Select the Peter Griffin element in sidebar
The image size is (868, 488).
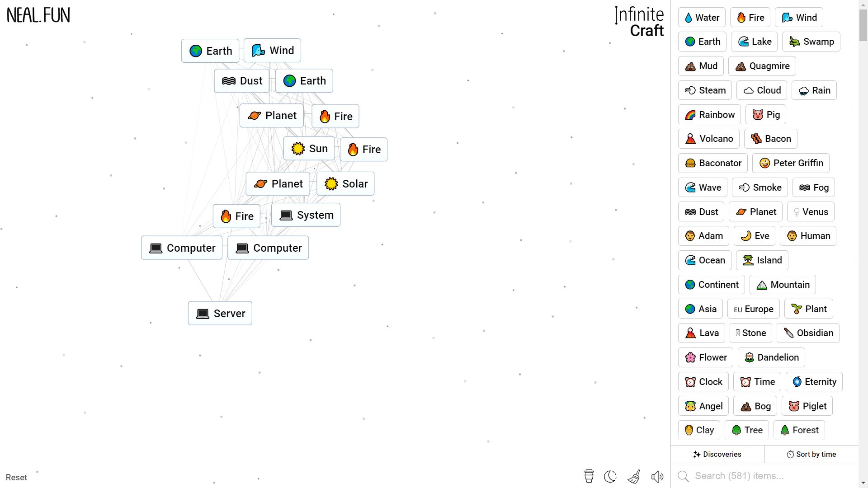[x=791, y=163]
